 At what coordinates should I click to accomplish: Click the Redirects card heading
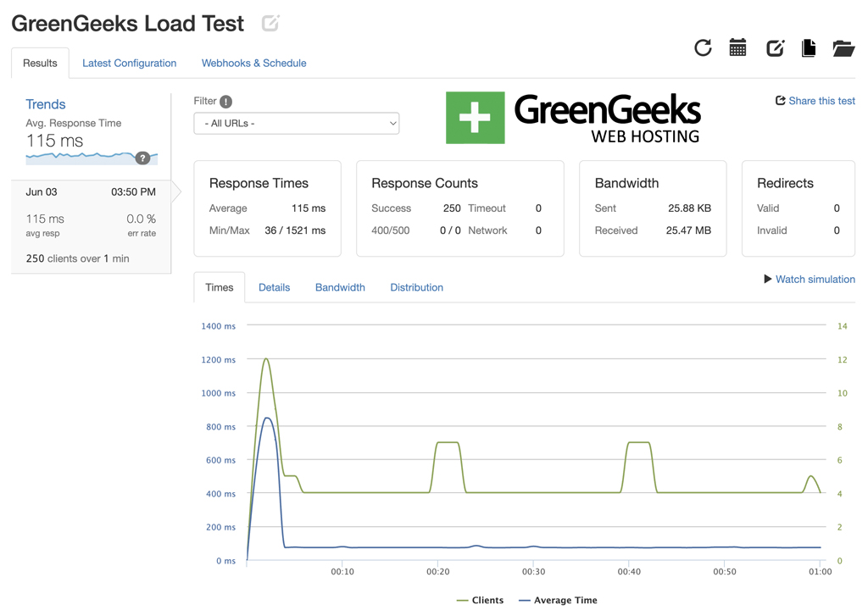tap(785, 183)
